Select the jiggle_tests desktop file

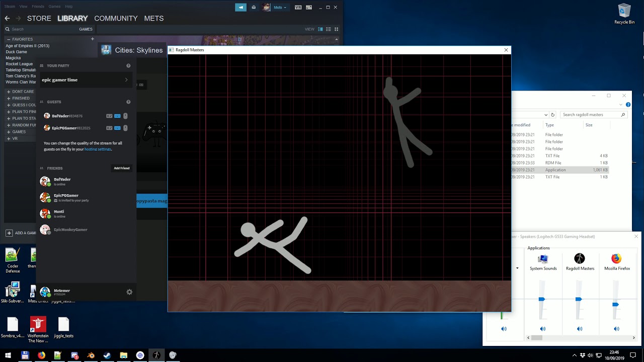pos(63,328)
